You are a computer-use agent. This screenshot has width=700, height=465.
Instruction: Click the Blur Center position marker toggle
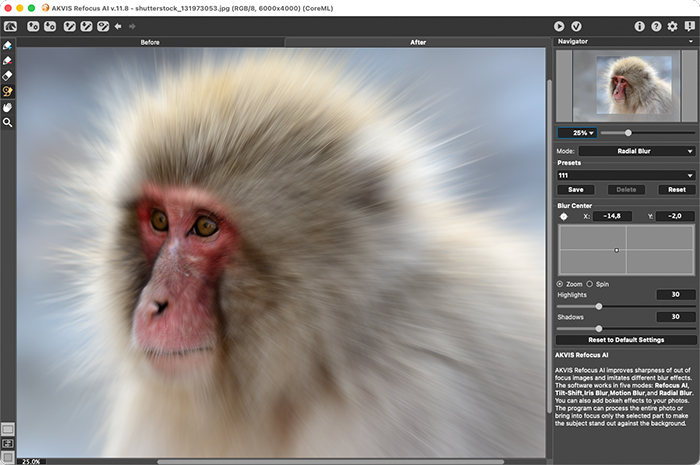click(x=563, y=216)
